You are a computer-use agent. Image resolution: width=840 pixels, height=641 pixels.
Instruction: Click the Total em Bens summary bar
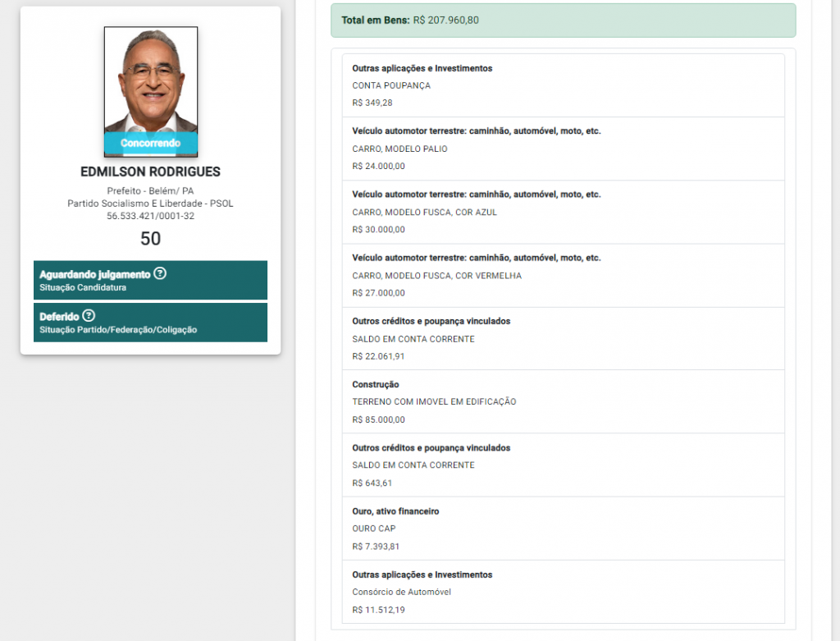563,21
